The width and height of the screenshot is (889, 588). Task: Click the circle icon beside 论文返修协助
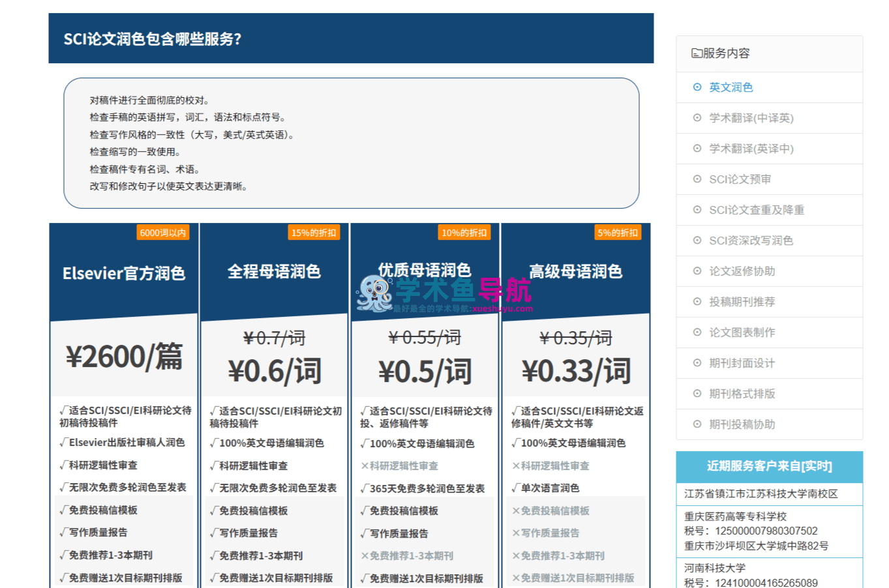(697, 271)
